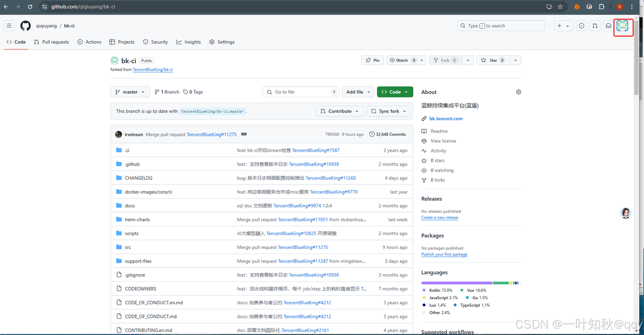The width and height of the screenshot is (644, 335).
Task: Open the bk.tencent.com link
Action: pos(446,119)
